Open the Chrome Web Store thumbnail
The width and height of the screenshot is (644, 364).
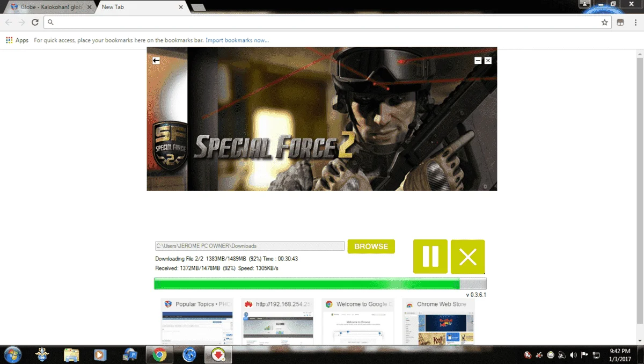pos(438,321)
